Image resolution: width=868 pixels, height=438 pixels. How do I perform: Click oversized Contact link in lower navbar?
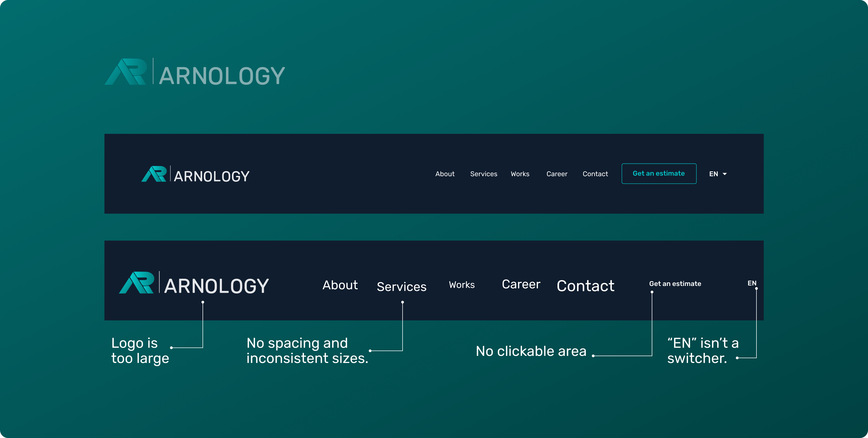(x=585, y=286)
